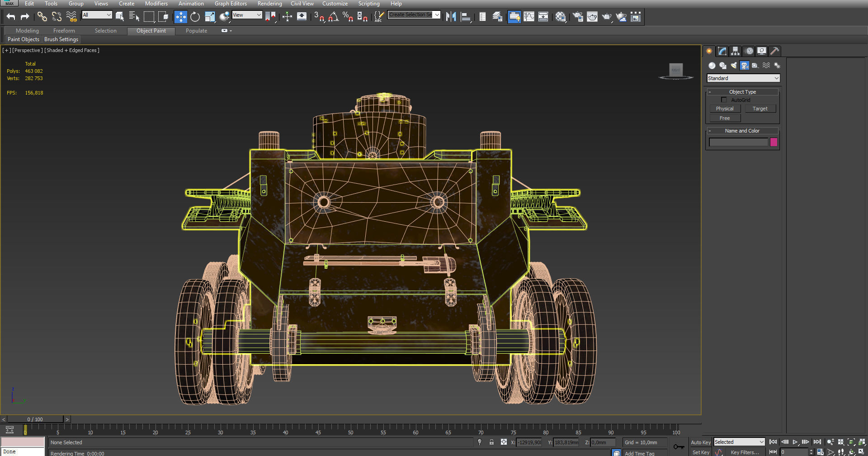The height and width of the screenshot is (456, 868).
Task: Activate the Select and Move tool
Action: 180,17
